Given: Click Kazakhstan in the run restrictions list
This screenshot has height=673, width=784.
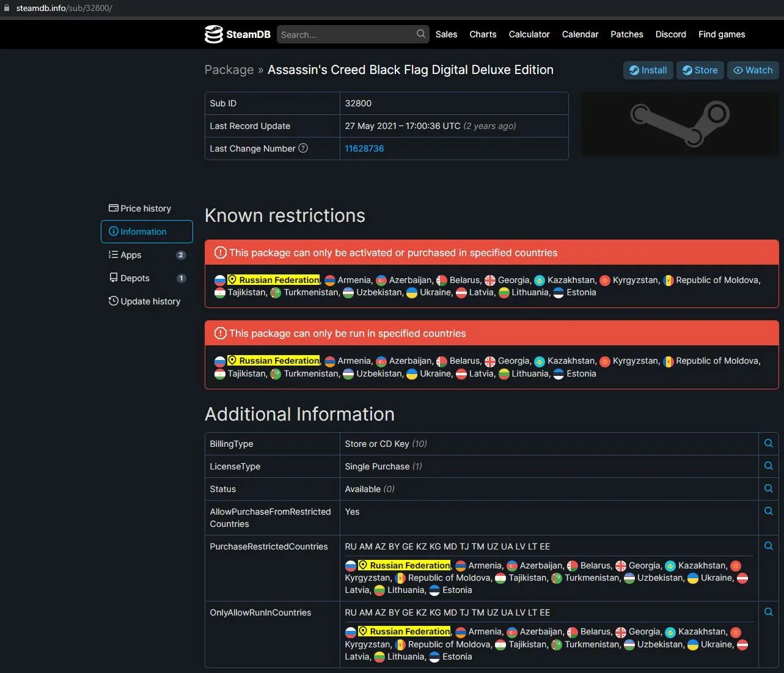Looking at the screenshot, I should pos(571,361).
